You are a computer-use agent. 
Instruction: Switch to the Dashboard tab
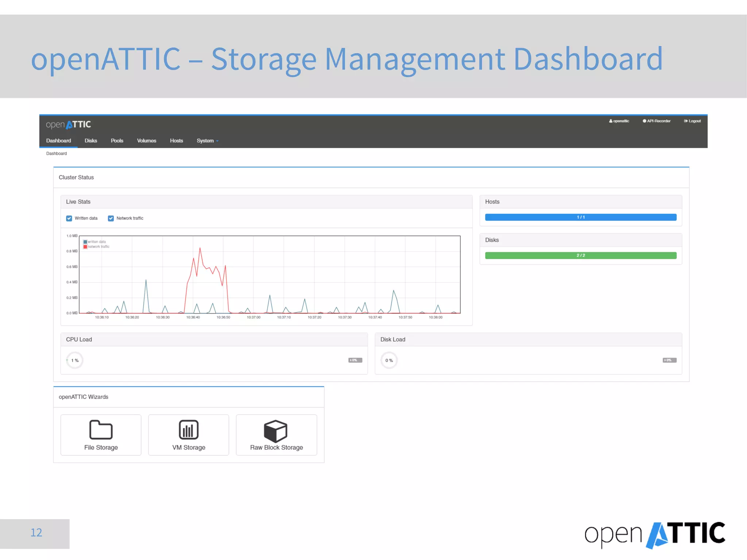point(58,141)
